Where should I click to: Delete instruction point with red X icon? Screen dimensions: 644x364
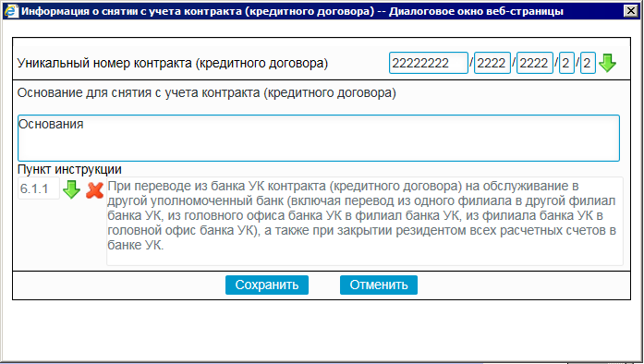coord(94,190)
